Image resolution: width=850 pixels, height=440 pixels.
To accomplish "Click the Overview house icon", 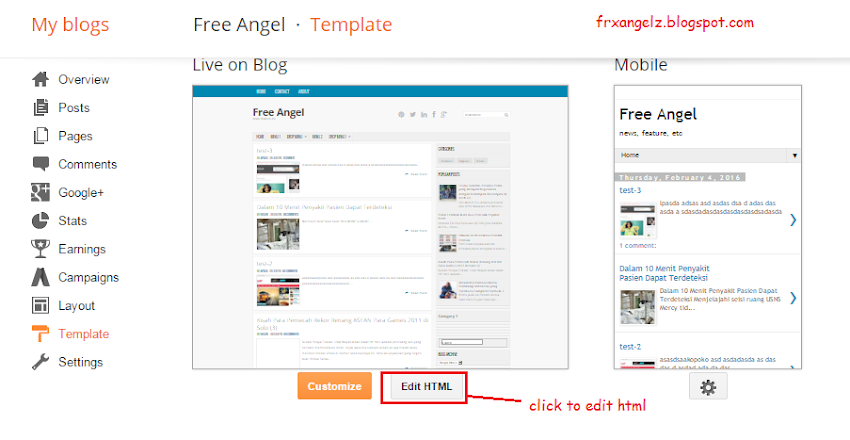I will point(40,79).
